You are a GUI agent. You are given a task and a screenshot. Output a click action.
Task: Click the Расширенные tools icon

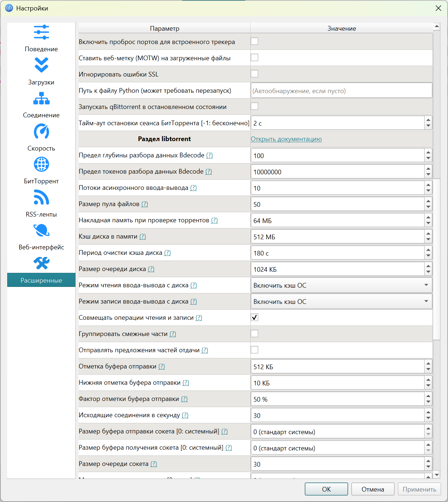pyautogui.click(x=41, y=263)
